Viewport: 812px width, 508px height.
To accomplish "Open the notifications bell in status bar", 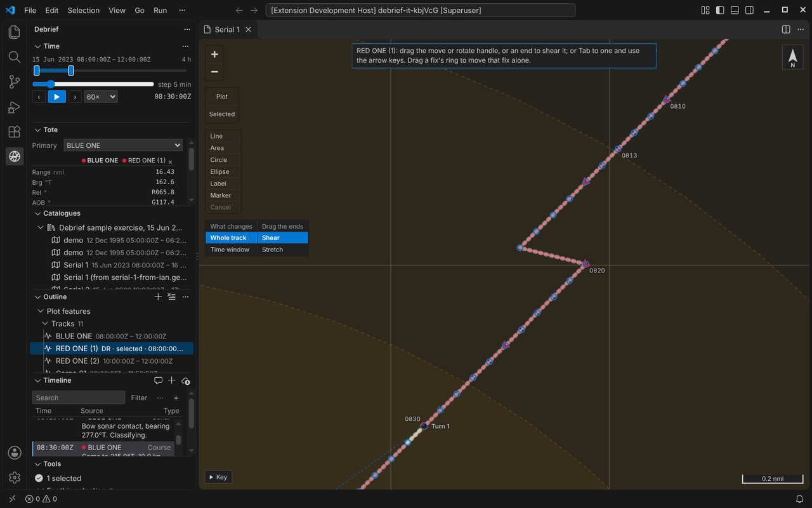I will (799, 499).
